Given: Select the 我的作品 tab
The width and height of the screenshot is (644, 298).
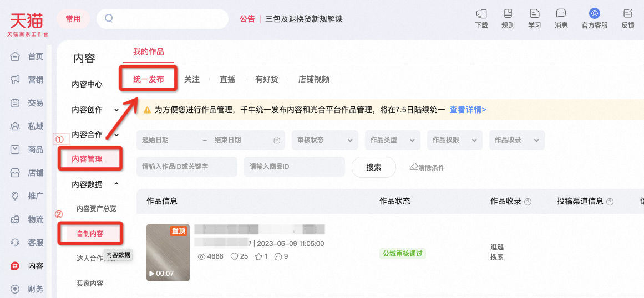Looking at the screenshot, I should (148, 52).
